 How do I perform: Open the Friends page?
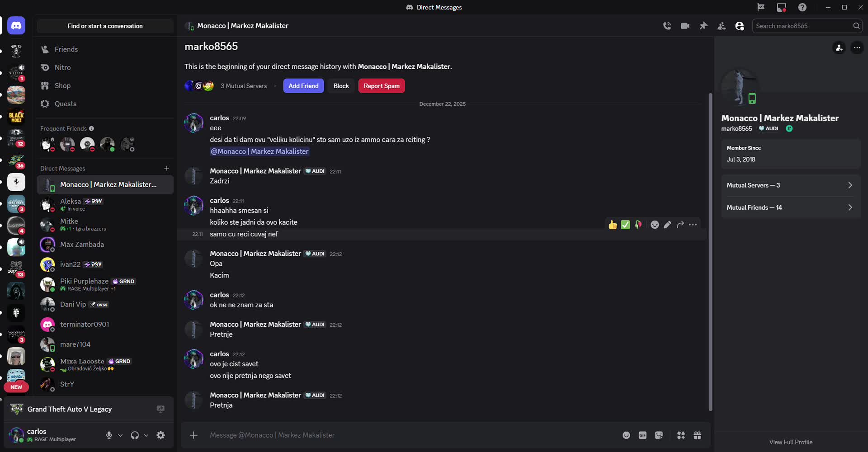(67, 49)
